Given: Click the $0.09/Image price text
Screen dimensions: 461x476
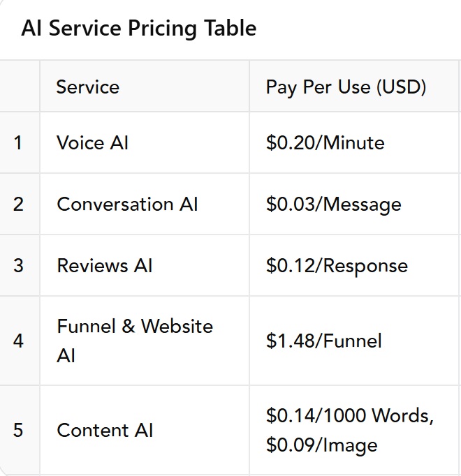Looking at the screenshot, I should [x=321, y=445].
